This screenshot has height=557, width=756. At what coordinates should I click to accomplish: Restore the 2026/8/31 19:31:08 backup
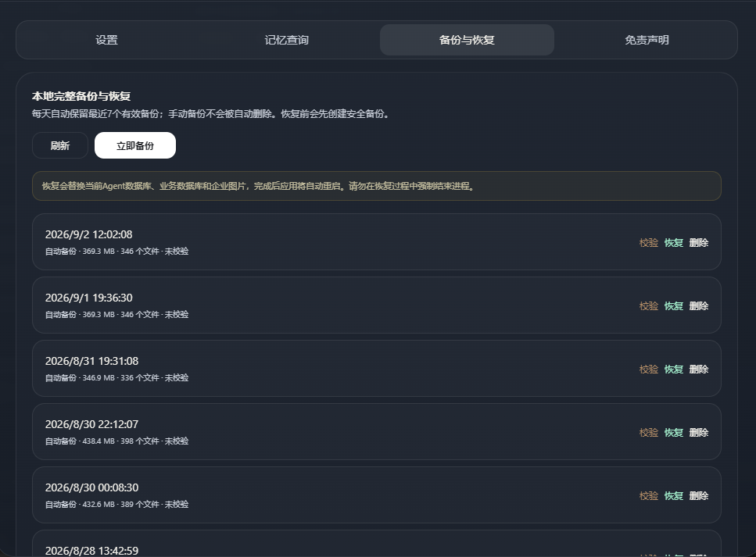(x=674, y=369)
